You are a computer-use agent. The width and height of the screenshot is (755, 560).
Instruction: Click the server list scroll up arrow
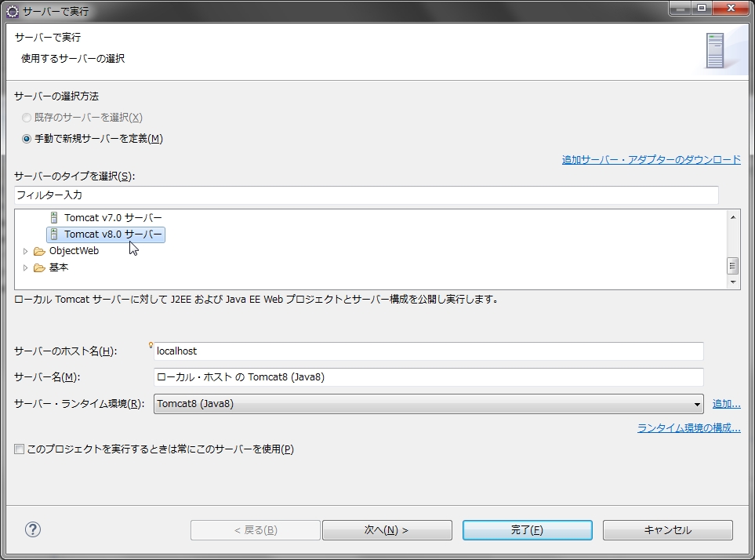733,217
